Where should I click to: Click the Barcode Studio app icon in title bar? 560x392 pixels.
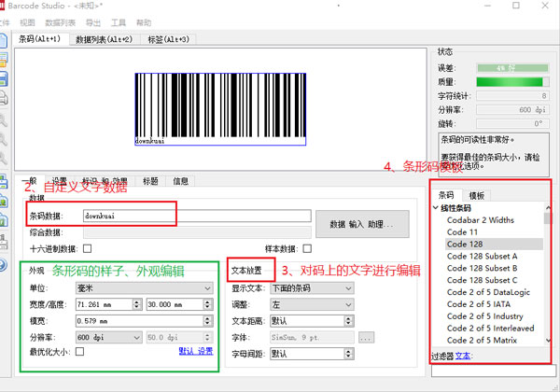click(4, 4)
